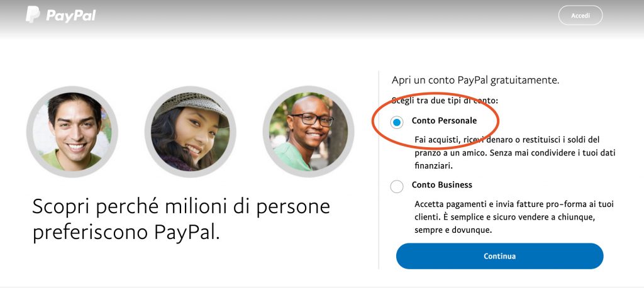This screenshot has height=290, width=644.
Task: Open the Accedi login button
Action: click(580, 16)
